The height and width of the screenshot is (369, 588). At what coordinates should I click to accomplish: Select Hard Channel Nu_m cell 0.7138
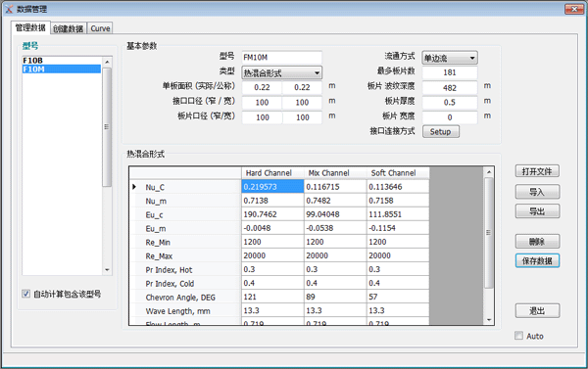click(x=272, y=201)
